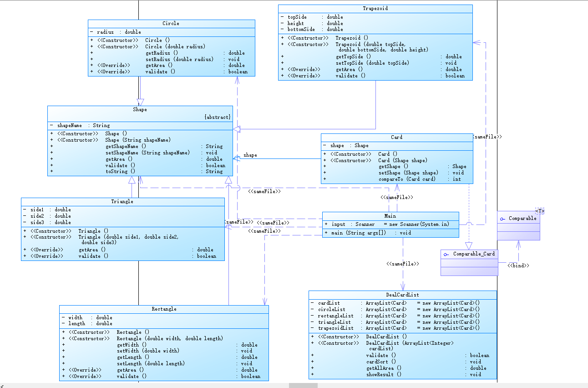Viewport: 588px width, 388px height.
Task: Select the compareTo operation in Card
Action: pos(395,179)
